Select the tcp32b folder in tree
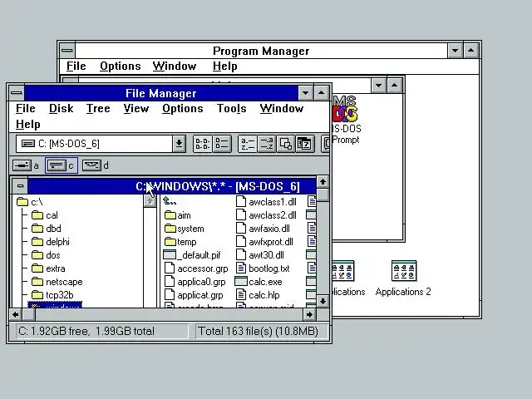The width and height of the screenshot is (532, 399). [x=52, y=295]
